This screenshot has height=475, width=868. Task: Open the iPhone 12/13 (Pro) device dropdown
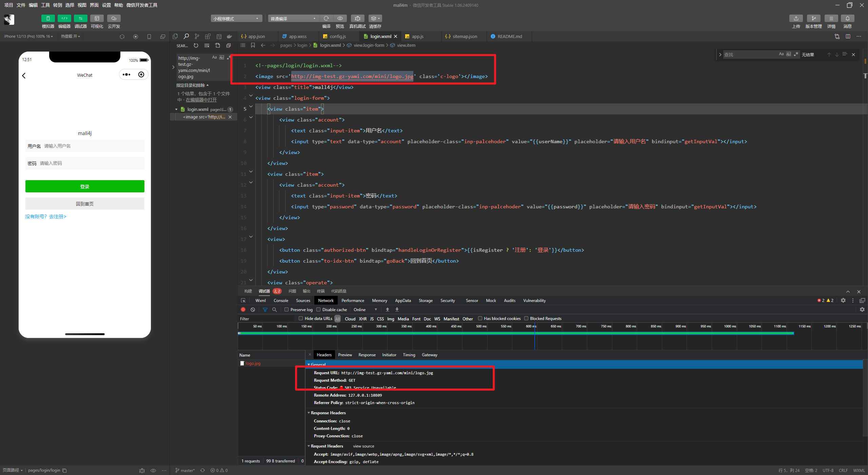28,36
